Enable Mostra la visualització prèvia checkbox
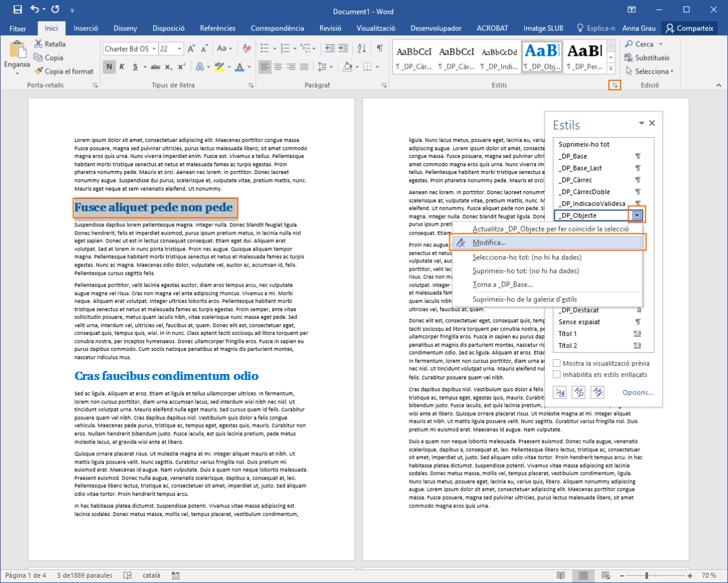The width and height of the screenshot is (728, 583). pos(557,363)
